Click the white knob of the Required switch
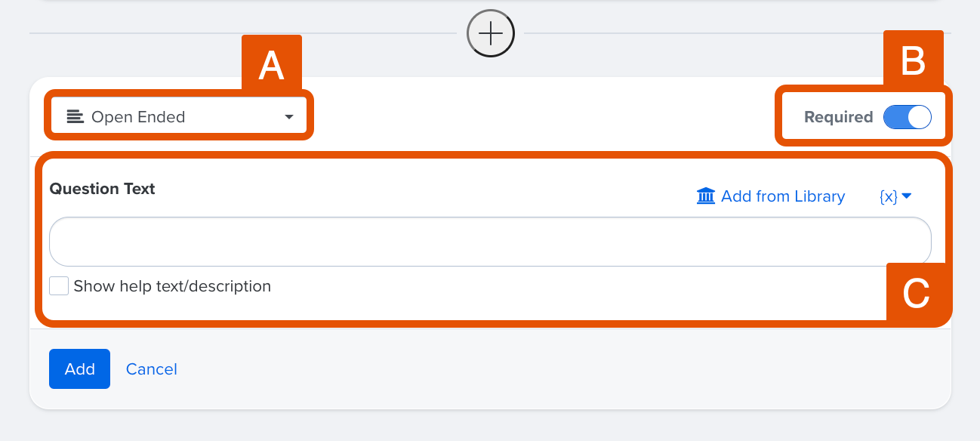980x441 pixels. click(919, 117)
